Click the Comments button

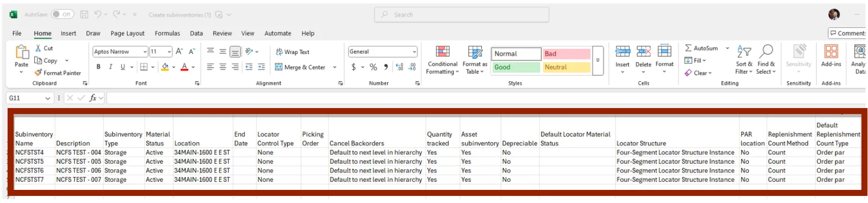point(847,33)
